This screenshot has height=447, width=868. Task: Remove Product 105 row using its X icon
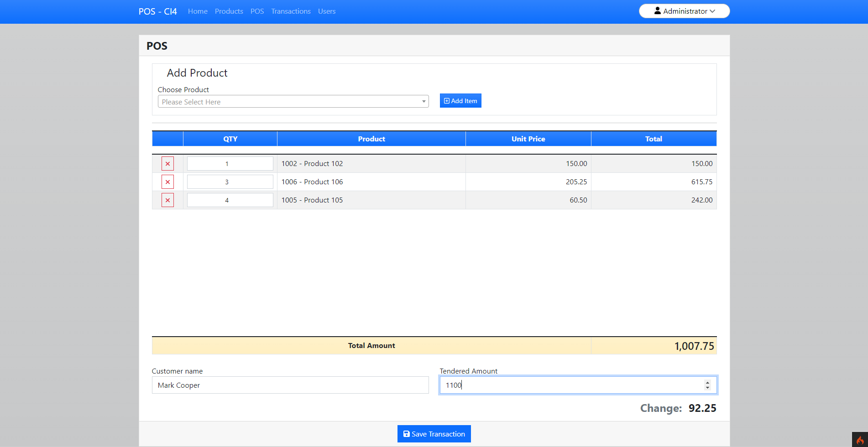coord(167,200)
